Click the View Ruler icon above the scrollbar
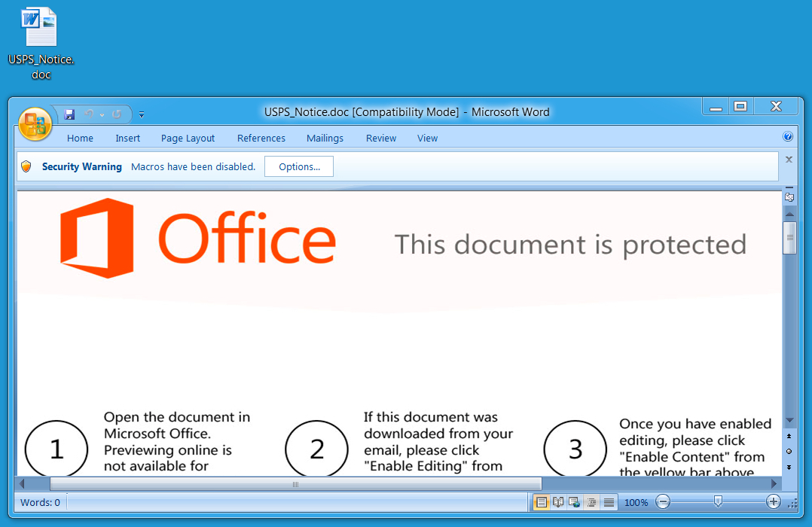This screenshot has height=527, width=812. (x=789, y=197)
